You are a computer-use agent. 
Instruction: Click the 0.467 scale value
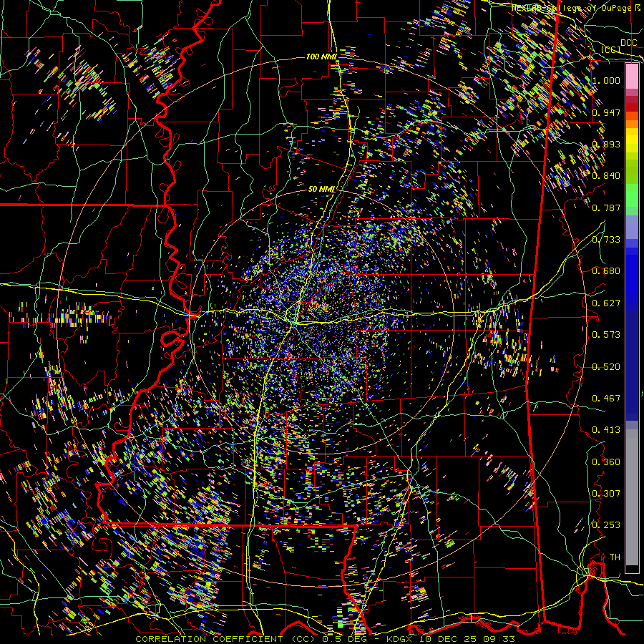606,398
